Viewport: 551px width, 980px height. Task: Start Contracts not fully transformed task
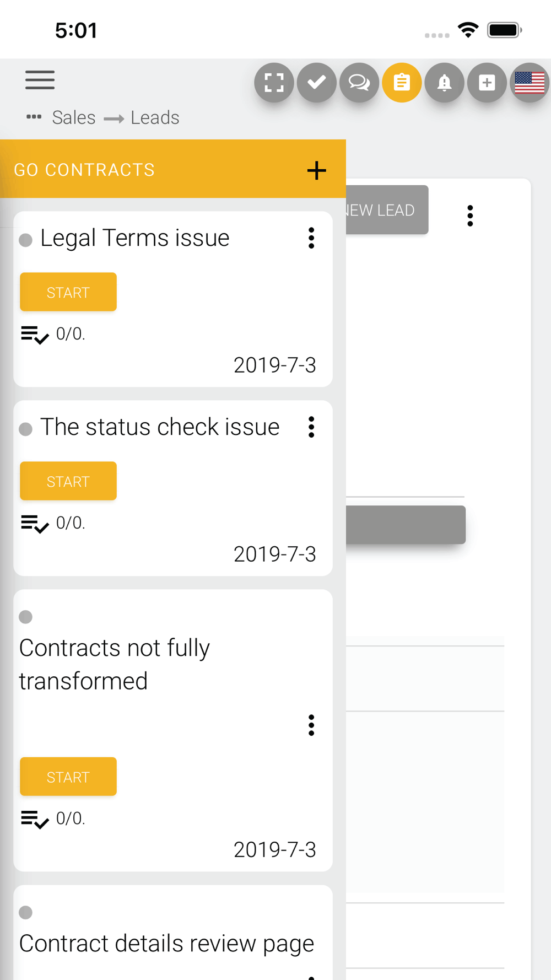(x=68, y=777)
